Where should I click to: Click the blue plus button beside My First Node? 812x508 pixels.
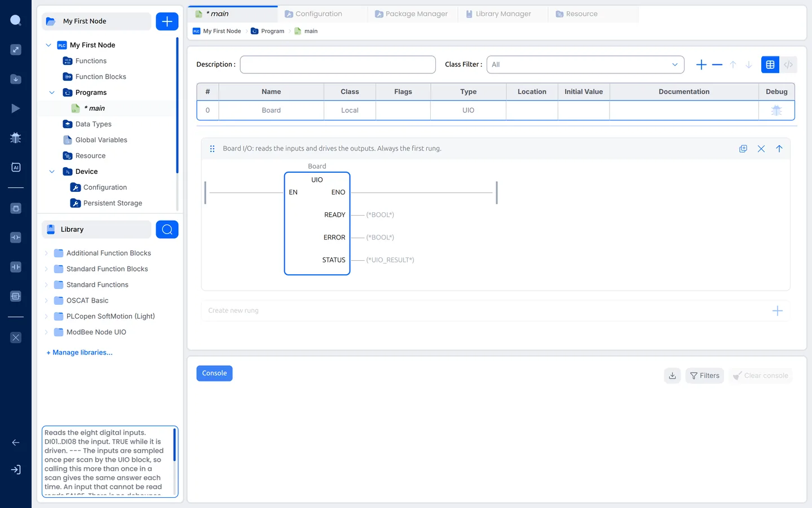coord(167,21)
